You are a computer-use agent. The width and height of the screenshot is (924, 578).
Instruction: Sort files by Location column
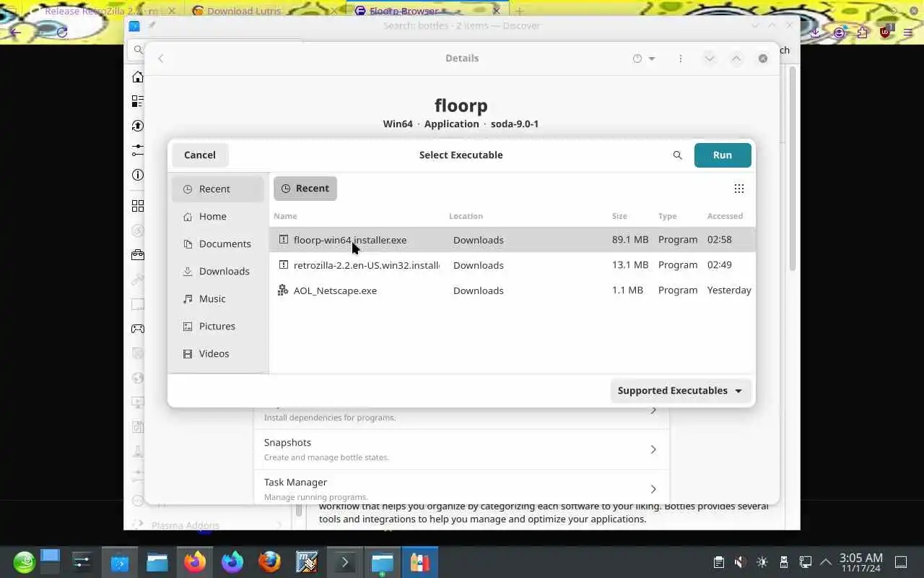(466, 216)
